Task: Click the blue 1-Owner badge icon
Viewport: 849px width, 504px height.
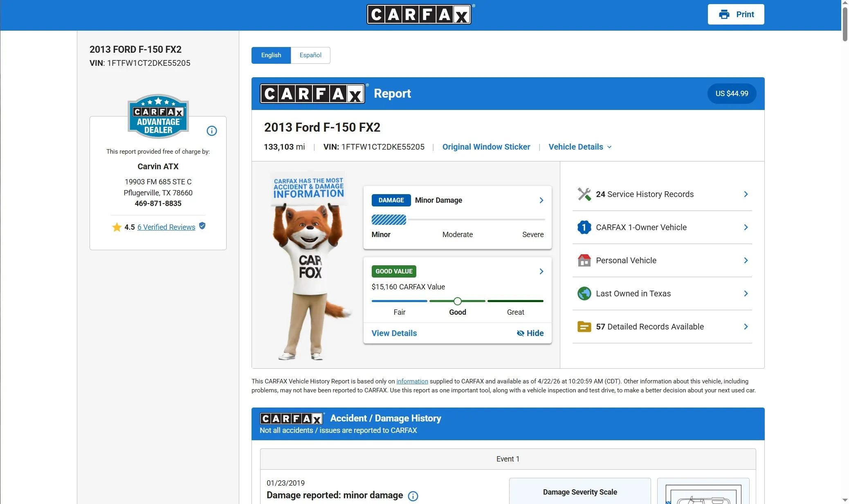Action: pyautogui.click(x=584, y=227)
